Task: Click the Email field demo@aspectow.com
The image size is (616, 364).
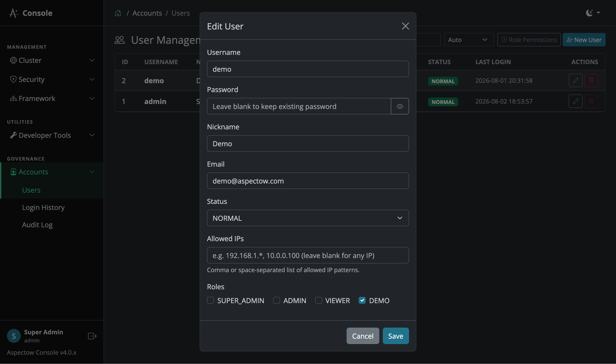Action: tap(308, 181)
